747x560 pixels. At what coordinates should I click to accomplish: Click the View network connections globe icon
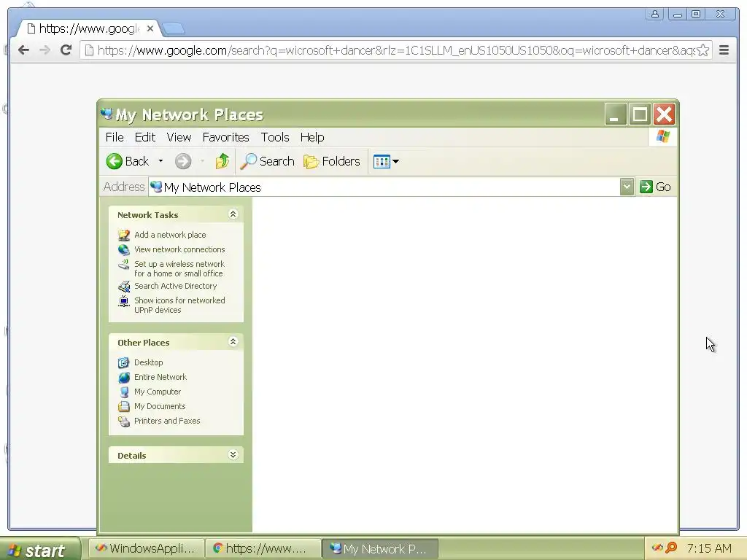point(124,249)
